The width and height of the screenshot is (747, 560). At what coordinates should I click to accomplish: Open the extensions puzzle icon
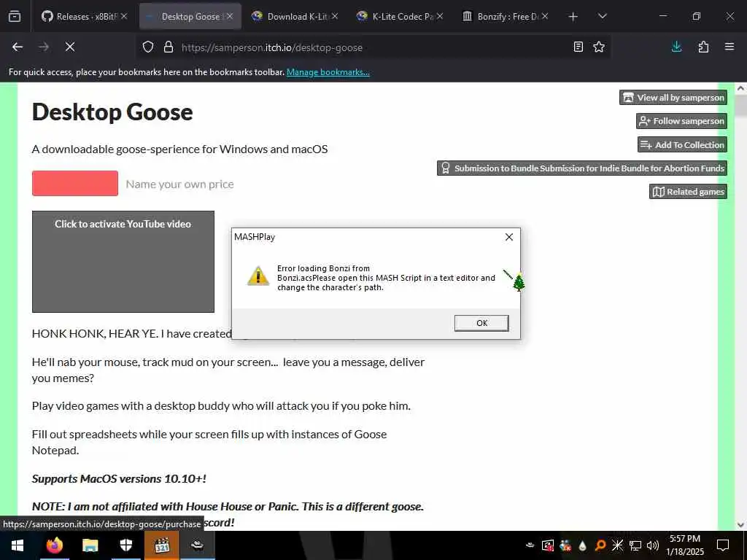703,47
